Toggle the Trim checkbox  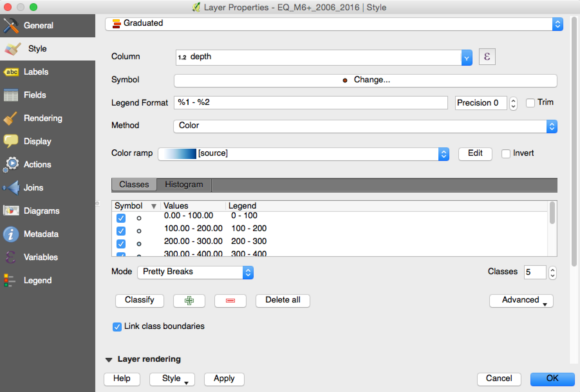pyautogui.click(x=530, y=103)
